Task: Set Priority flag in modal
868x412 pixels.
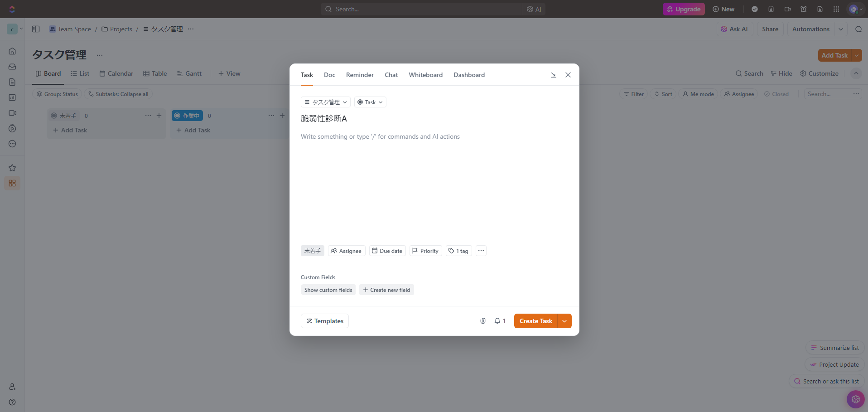Action: click(426, 251)
